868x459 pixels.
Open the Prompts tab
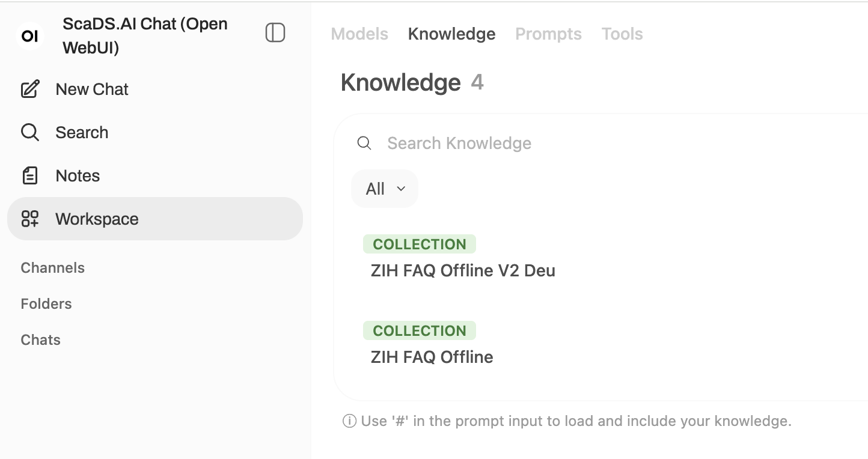[x=548, y=34]
